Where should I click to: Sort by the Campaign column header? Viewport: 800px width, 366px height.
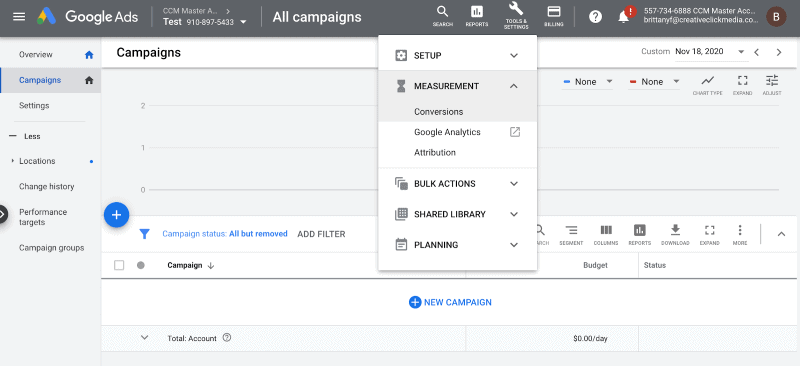(x=190, y=265)
